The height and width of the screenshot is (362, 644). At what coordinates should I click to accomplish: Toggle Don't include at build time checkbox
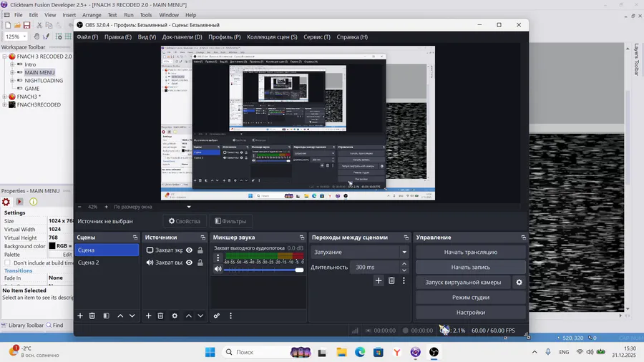7,263
